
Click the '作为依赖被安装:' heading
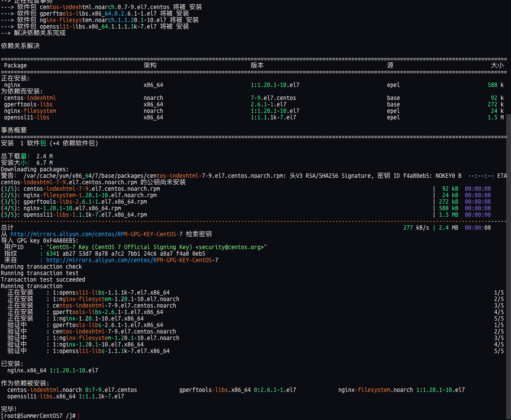pyautogui.click(x=25, y=384)
